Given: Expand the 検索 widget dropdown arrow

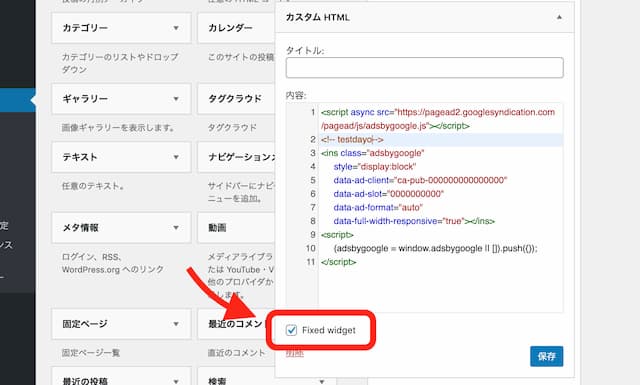Looking at the screenshot, I should tap(322, 382).
